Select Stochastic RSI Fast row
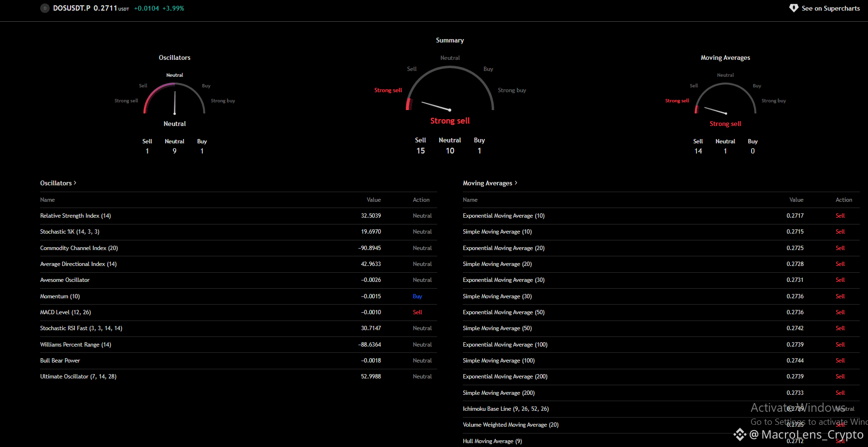868x447 pixels. tap(238, 328)
